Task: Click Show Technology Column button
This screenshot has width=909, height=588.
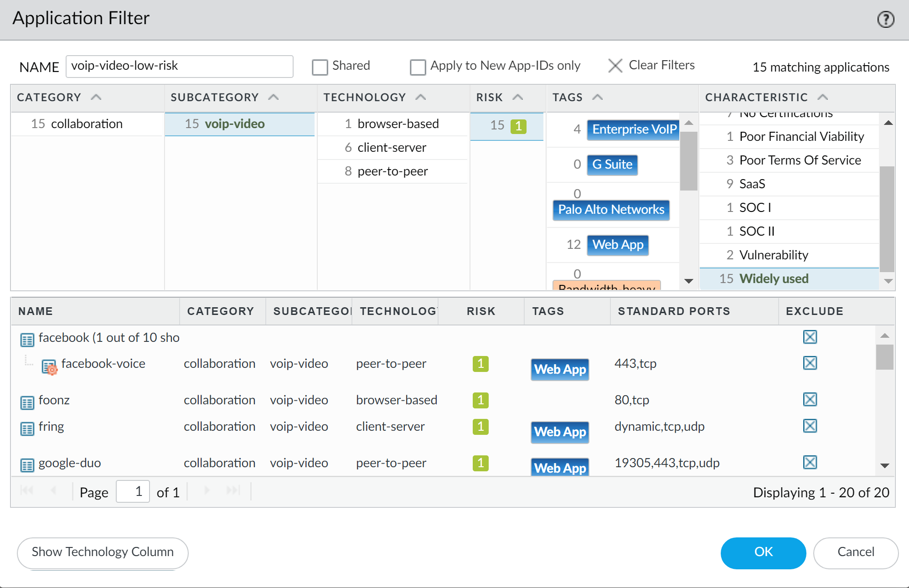Action: [x=103, y=552]
